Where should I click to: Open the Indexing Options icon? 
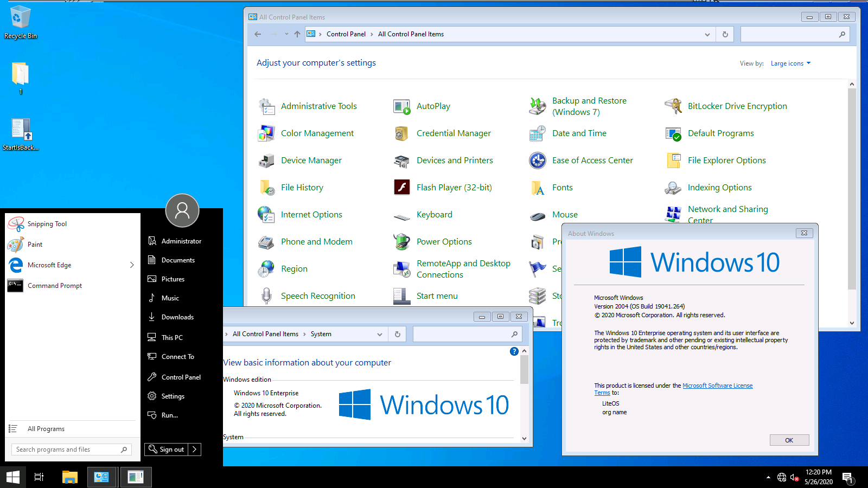673,188
